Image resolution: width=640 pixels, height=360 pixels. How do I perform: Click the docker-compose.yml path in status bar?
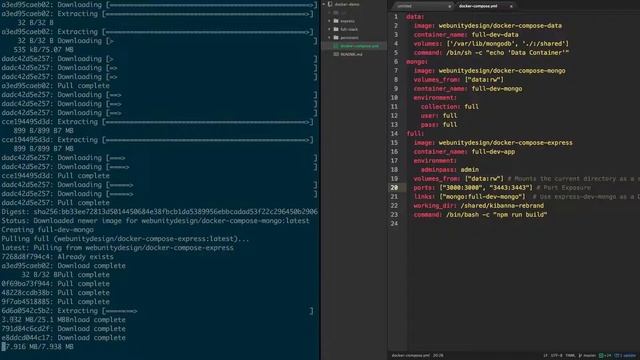coord(410,356)
